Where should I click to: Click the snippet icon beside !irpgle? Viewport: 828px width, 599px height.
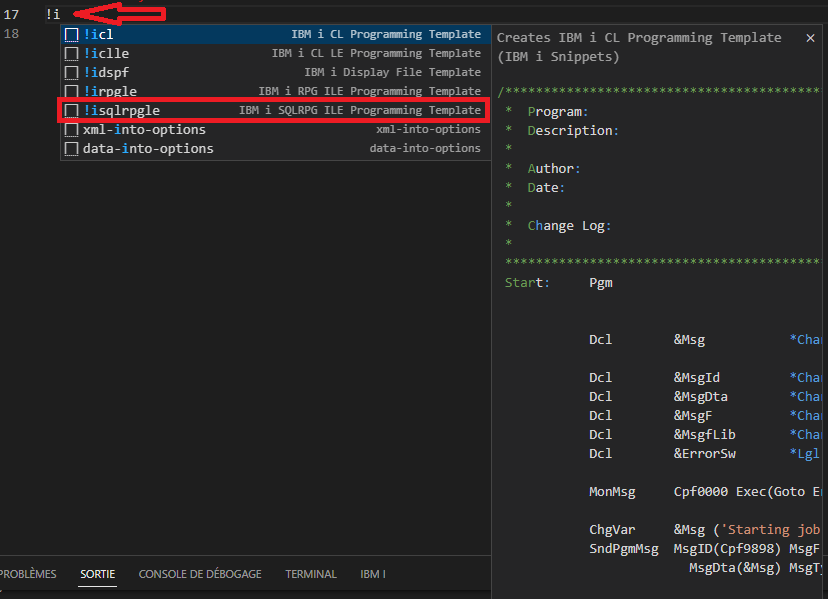pyautogui.click(x=71, y=91)
